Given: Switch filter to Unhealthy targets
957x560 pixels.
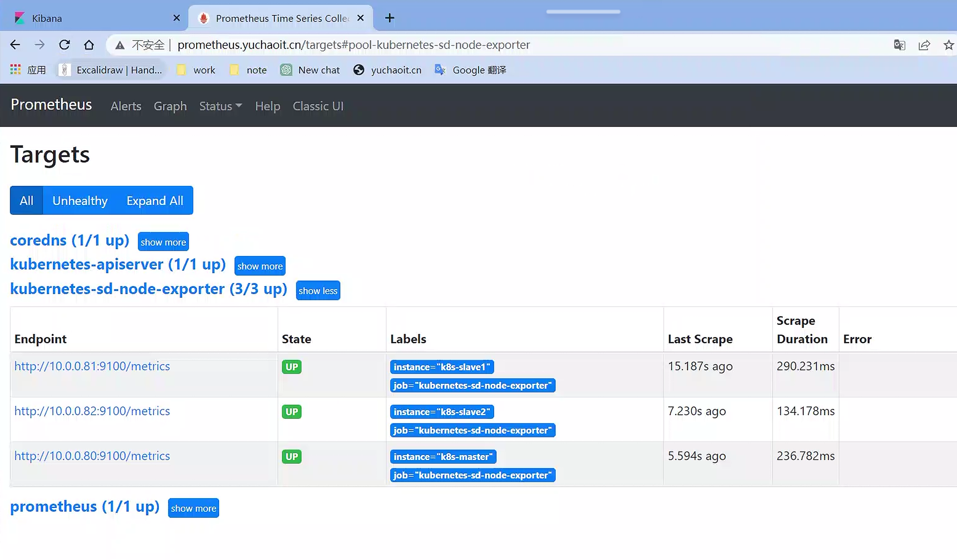Looking at the screenshot, I should tap(80, 200).
